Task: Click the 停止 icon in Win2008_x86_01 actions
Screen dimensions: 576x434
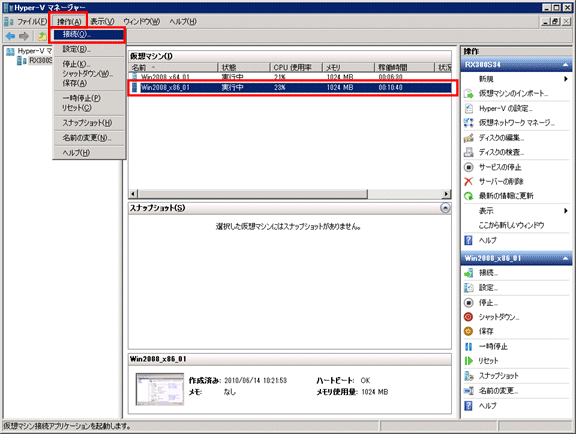Action: tap(469, 303)
